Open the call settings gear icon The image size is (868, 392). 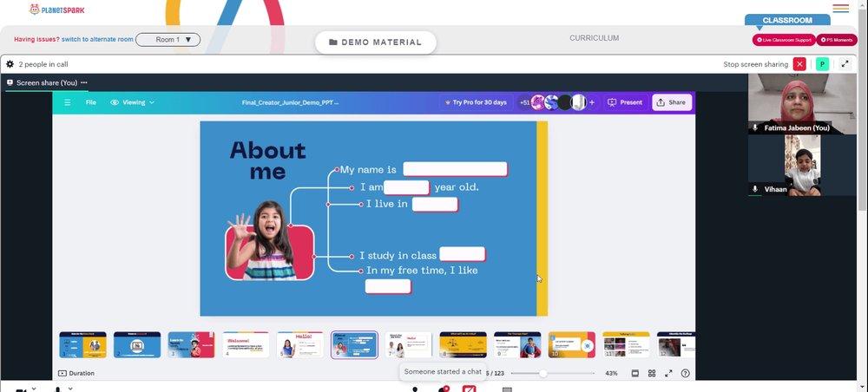coord(10,64)
